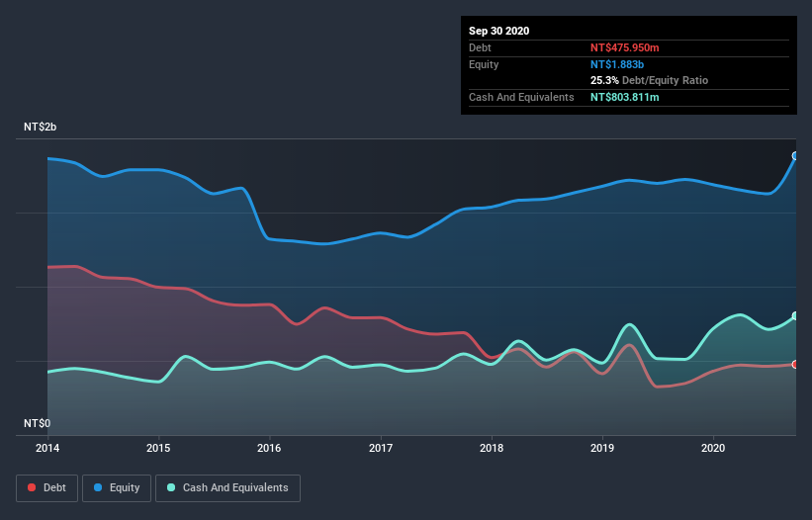Click the NT$475.950m debt value
Screen dimensions: 812x520
pyautogui.click(x=624, y=47)
